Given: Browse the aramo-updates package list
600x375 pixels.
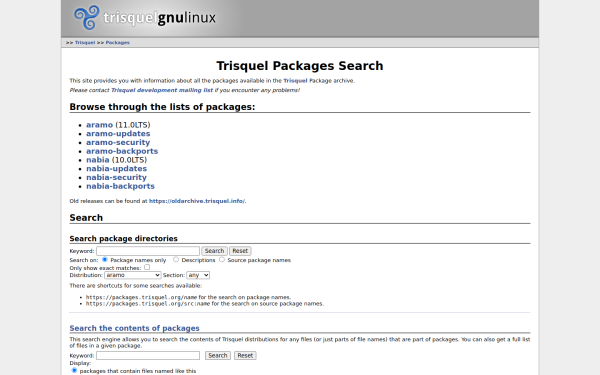Looking at the screenshot, I should [118, 134].
